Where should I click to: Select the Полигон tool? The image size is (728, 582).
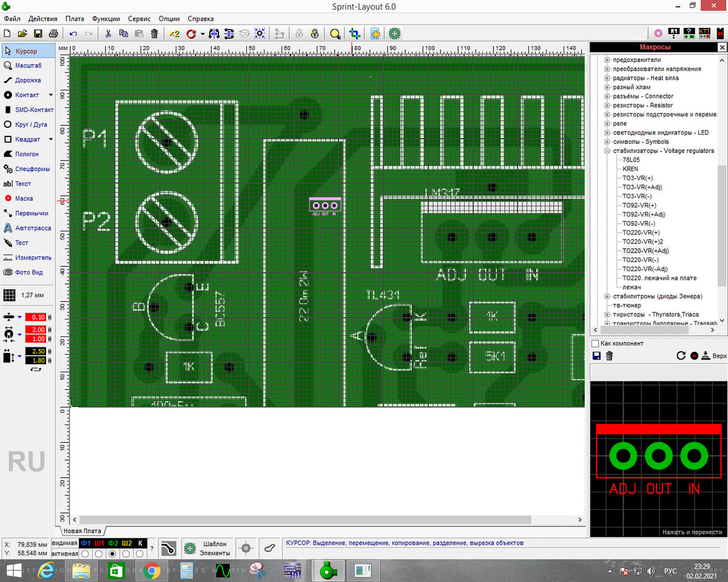pos(27,154)
